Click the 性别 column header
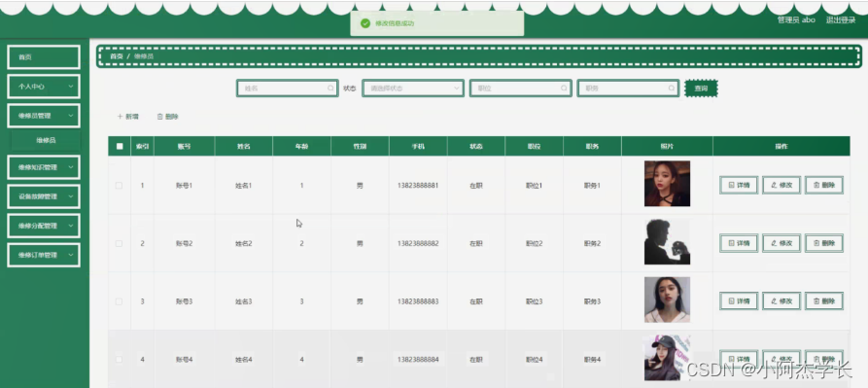This screenshot has height=388, width=868. pos(360,147)
